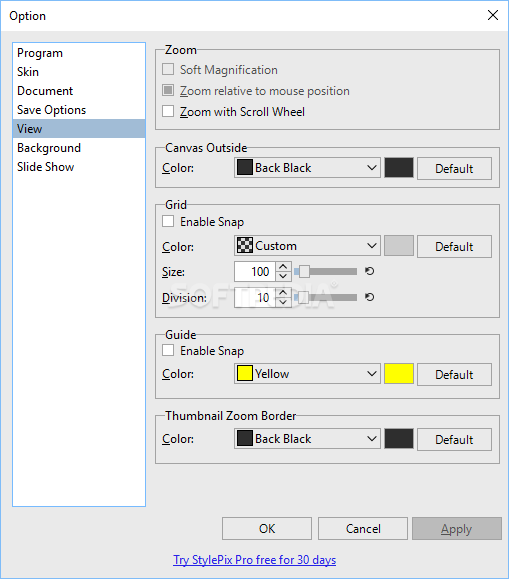Click the Grid Size input field
Screen dimensions: 509x579
255,271
